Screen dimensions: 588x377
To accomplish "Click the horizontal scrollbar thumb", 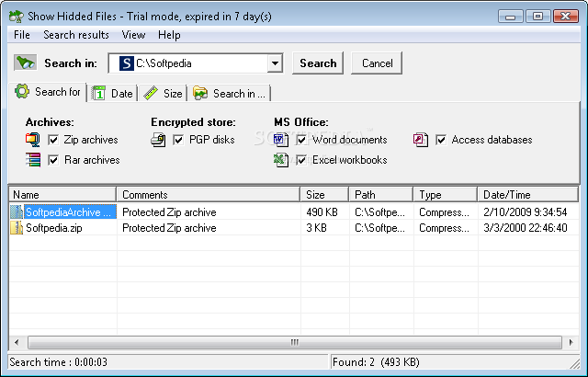I will pyautogui.click(x=295, y=342).
